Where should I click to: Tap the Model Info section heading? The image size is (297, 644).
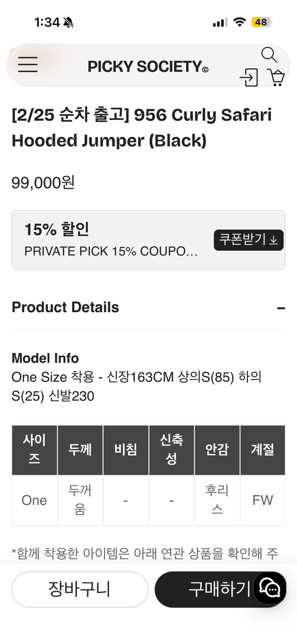pyautogui.click(x=45, y=358)
